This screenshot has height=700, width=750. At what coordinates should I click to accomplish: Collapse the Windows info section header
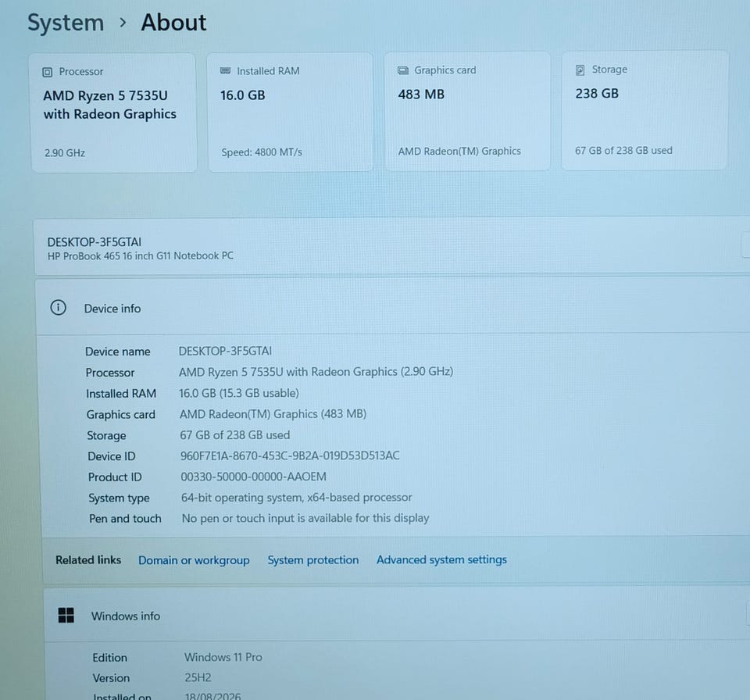(x=397, y=615)
